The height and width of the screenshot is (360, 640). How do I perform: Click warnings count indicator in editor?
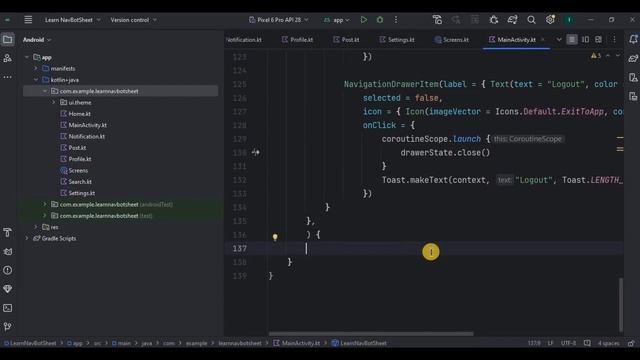596,56
